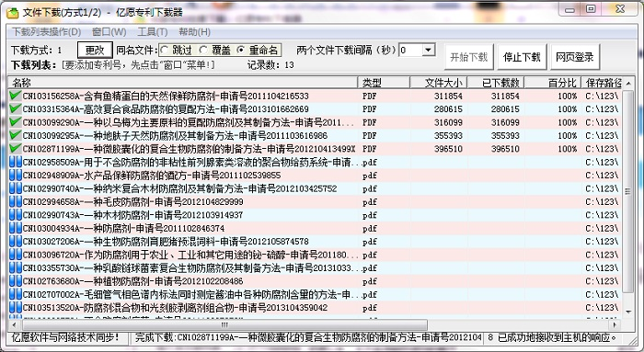Click blue pending icon of CN102763680A row
The width and height of the screenshot is (644, 352).
[16, 280]
